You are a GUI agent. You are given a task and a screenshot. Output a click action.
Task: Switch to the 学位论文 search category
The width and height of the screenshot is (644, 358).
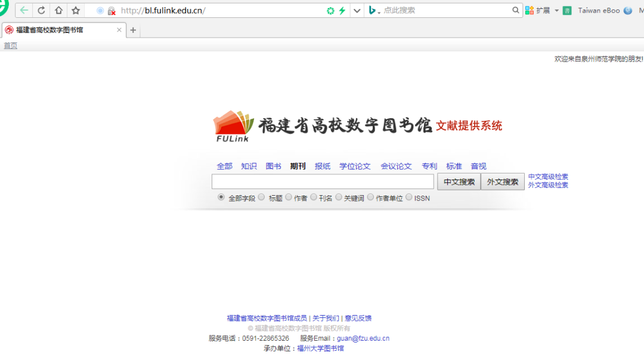pyautogui.click(x=355, y=166)
